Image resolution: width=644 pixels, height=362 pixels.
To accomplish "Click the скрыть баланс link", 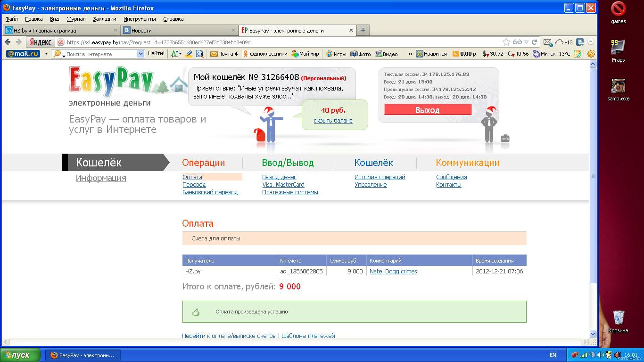I will pyautogui.click(x=333, y=120).
